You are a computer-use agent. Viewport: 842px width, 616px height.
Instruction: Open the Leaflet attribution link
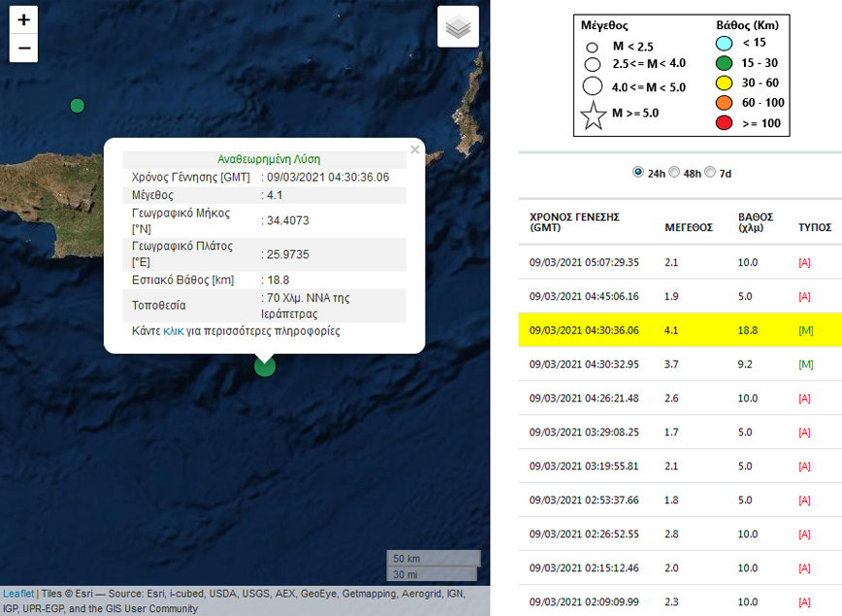pos(18,593)
